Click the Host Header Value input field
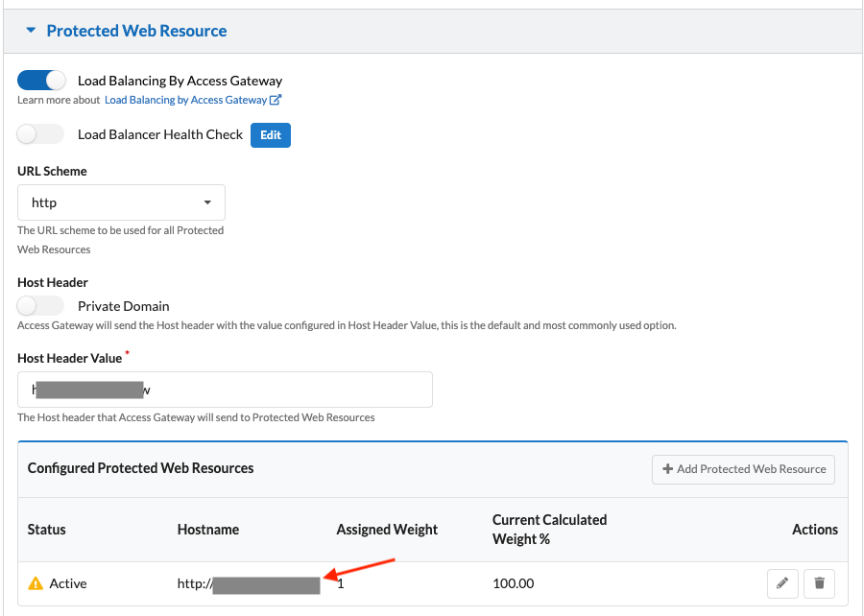This screenshot has height=616, width=864. point(225,390)
